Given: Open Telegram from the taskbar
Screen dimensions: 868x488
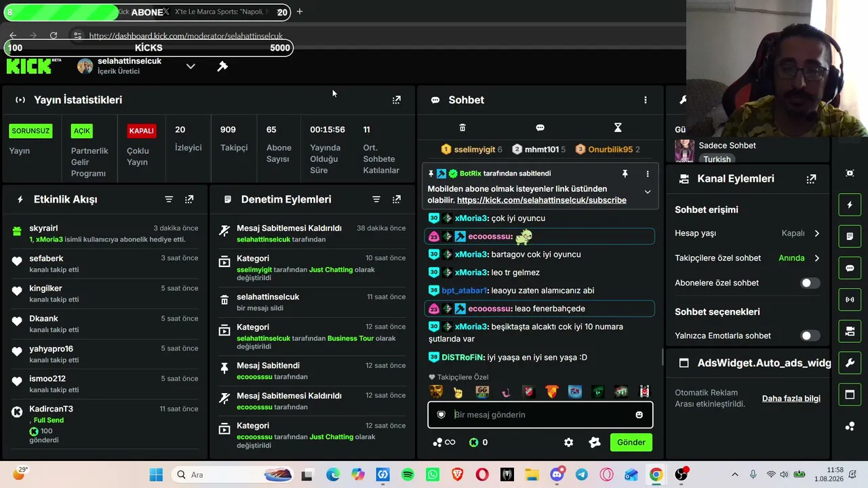Looking at the screenshot, I should pyautogui.click(x=582, y=475).
